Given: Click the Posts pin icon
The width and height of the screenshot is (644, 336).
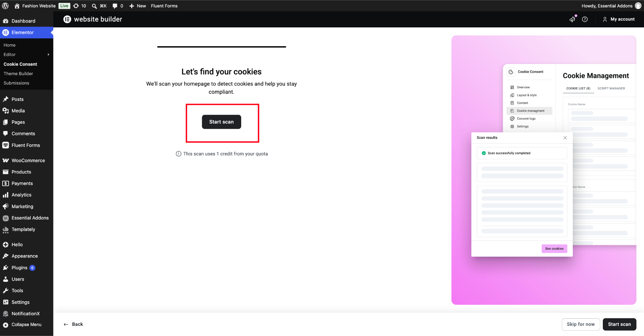Looking at the screenshot, I should tap(6, 99).
